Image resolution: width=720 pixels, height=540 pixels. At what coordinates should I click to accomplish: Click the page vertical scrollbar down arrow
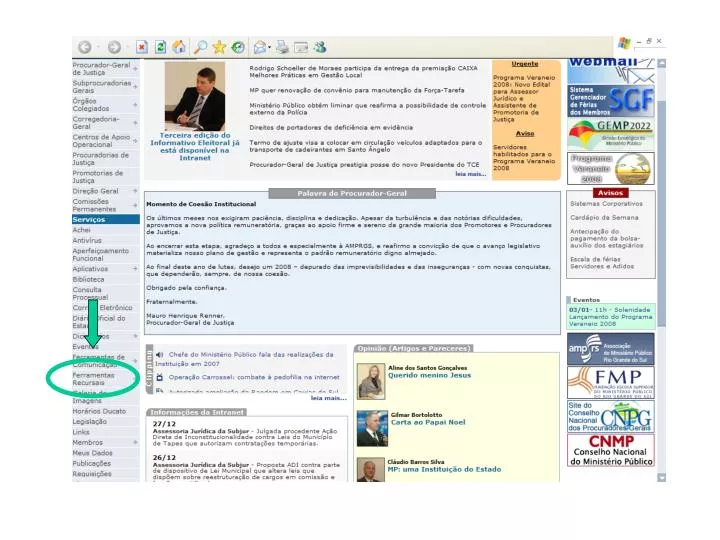click(661, 477)
